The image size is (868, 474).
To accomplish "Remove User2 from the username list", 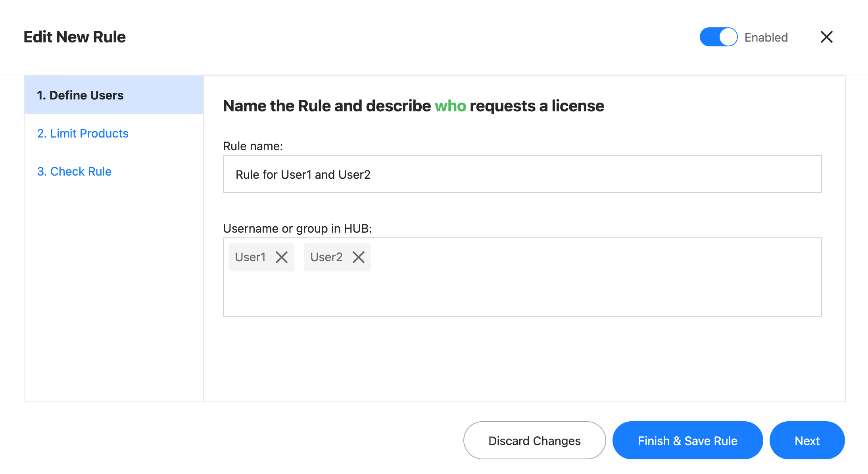I will pyautogui.click(x=358, y=257).
